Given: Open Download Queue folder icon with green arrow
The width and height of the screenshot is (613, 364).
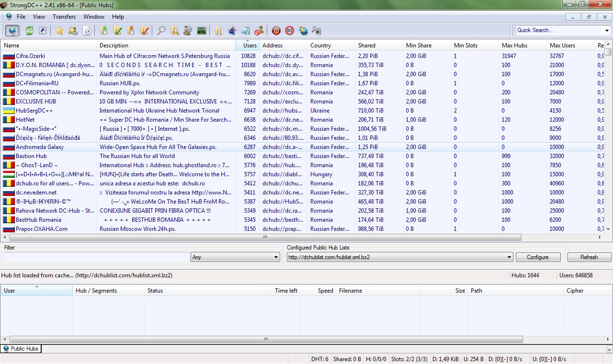Looking at the screenshot, I should 104,31.
